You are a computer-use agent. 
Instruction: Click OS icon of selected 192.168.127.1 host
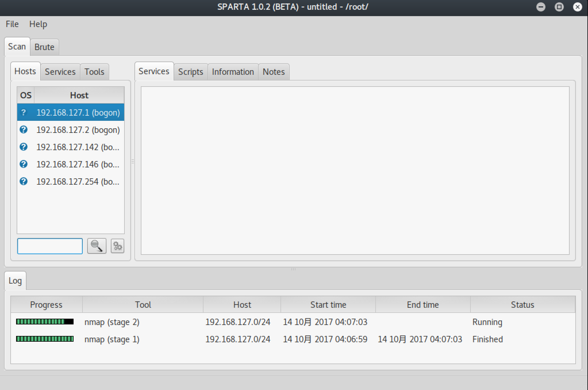click(24, 112)
